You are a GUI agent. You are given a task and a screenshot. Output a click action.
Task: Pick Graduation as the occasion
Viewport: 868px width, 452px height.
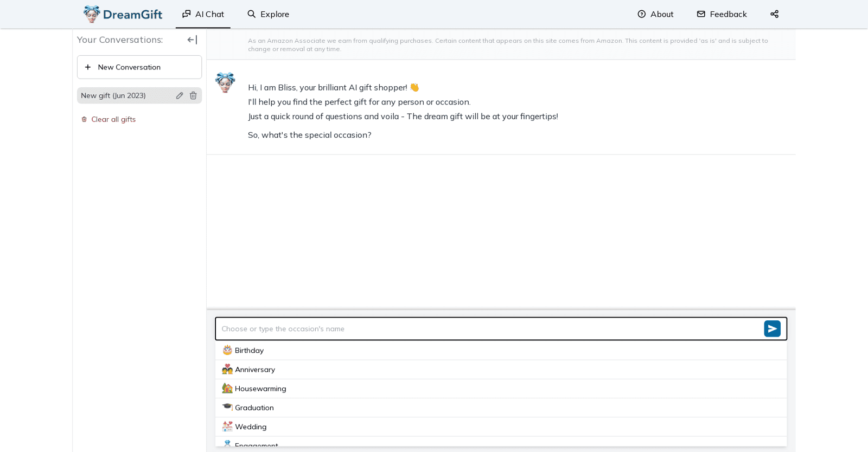[254, 408]
